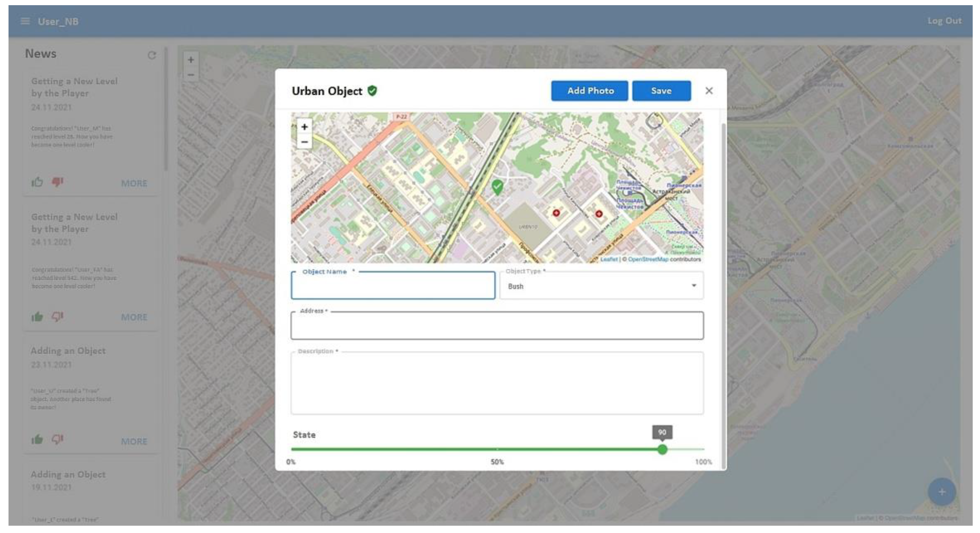The height and width of the screenshot is (533, 980).
Task: Open the OpenStreetMap link on dialog map
Action: [x=648, y=259]
